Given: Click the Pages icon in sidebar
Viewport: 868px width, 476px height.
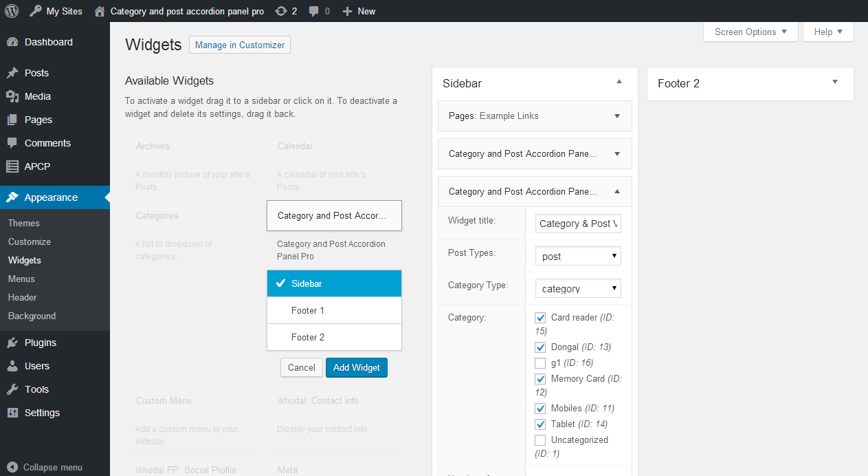Looking at the screenshot, I should (x=12, y=120).
